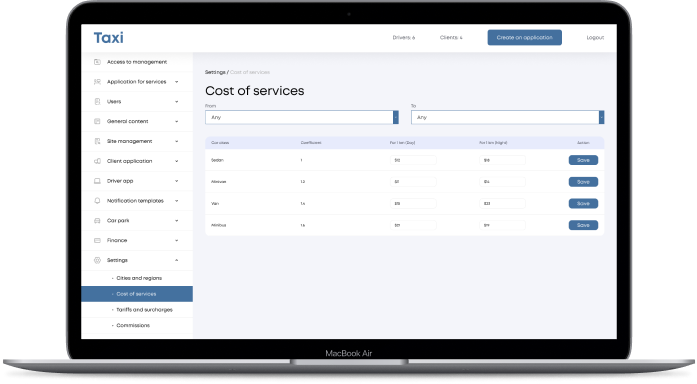Click the Sedan car class cell
The width and height of the screenshot is (697, 384).
click(217, 160)
